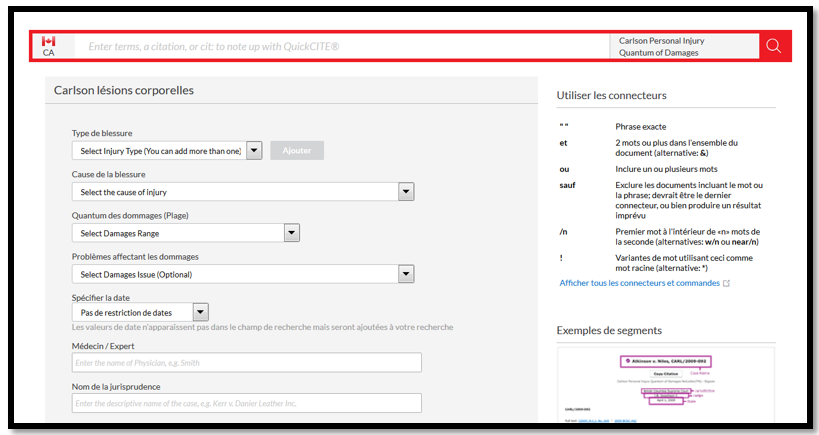Expand the Select the cause of injury dropdown
This screenshot has width=819, height=435.
click(243, 192)
